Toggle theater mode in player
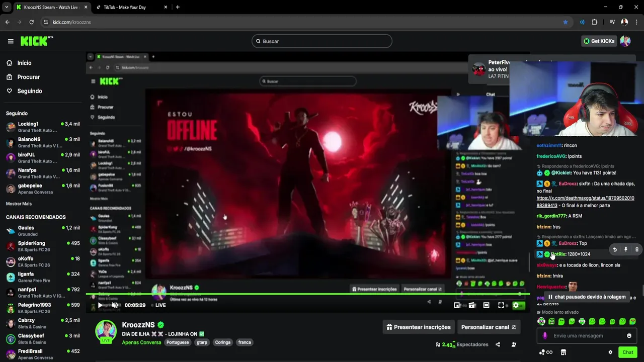Screen dimensions: 644x362 pyautogui.click(x=486, y=305)
